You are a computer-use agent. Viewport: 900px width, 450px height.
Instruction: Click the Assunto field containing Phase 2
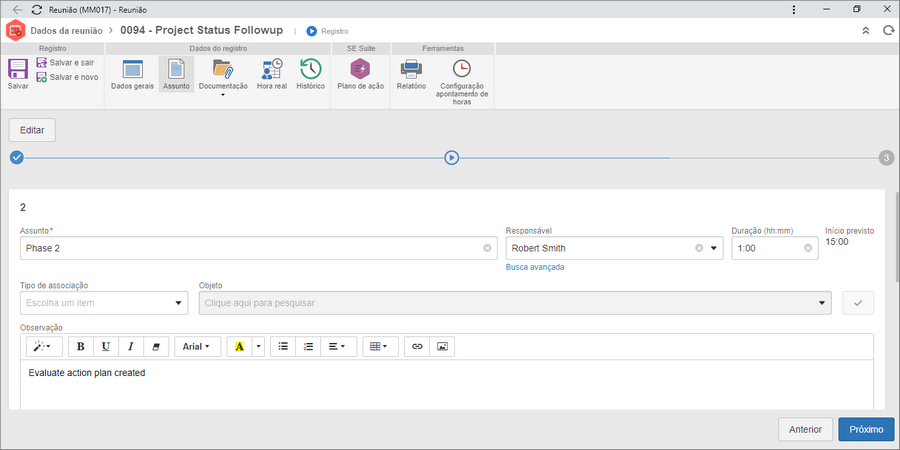(259, 249)
